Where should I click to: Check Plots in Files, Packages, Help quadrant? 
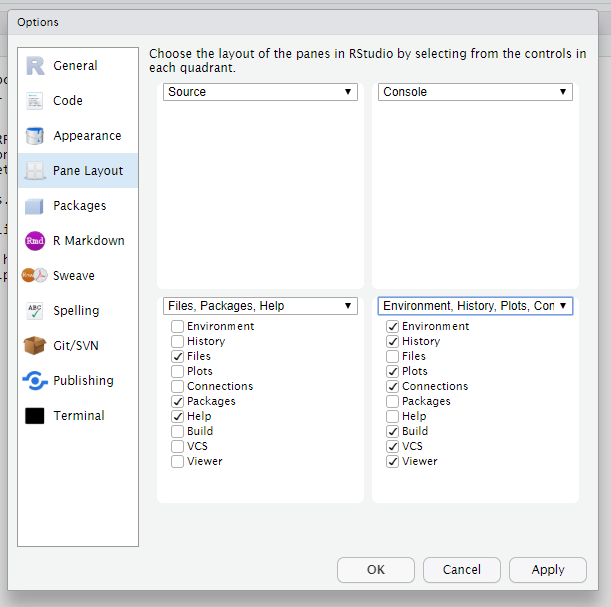177,371
